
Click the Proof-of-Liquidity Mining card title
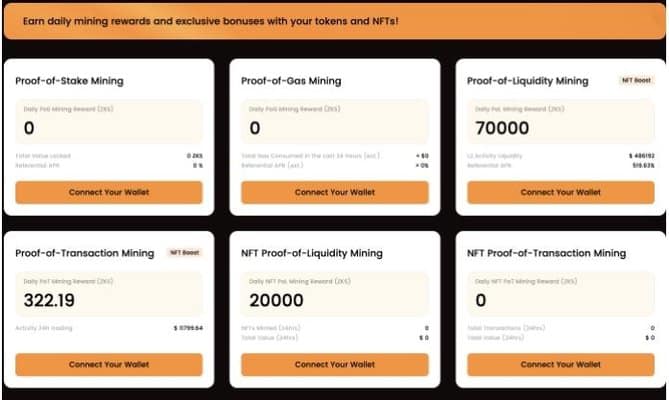tap(528, 81)
